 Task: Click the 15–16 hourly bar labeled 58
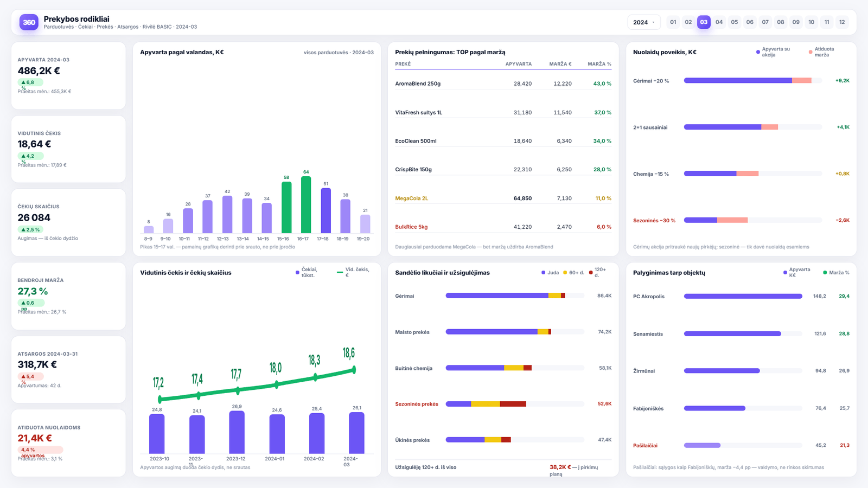(x=286, y=207)
